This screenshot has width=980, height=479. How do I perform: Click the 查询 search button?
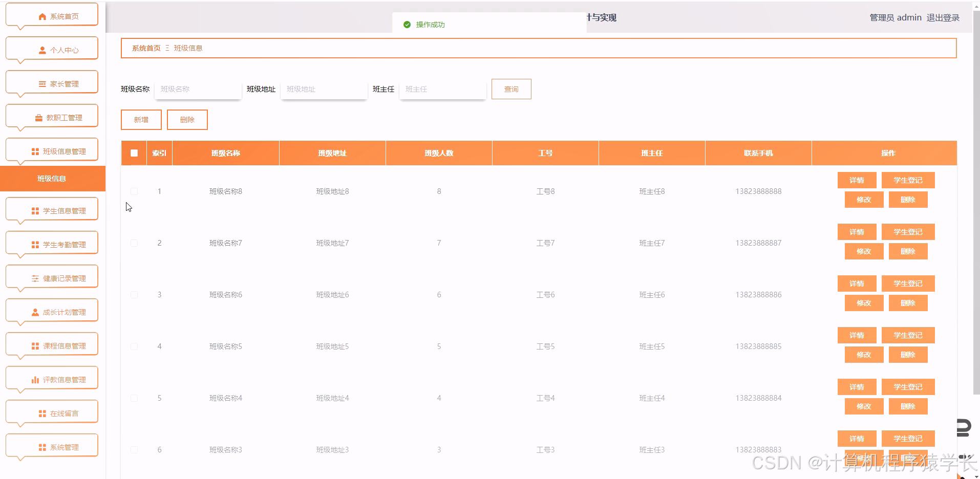point(511,89)
